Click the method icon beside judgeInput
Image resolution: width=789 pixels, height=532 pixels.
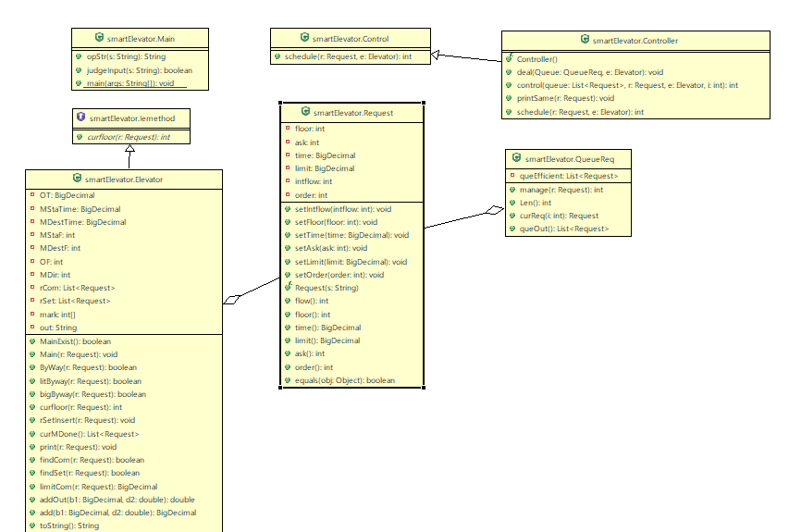click(x=79, y=70)
